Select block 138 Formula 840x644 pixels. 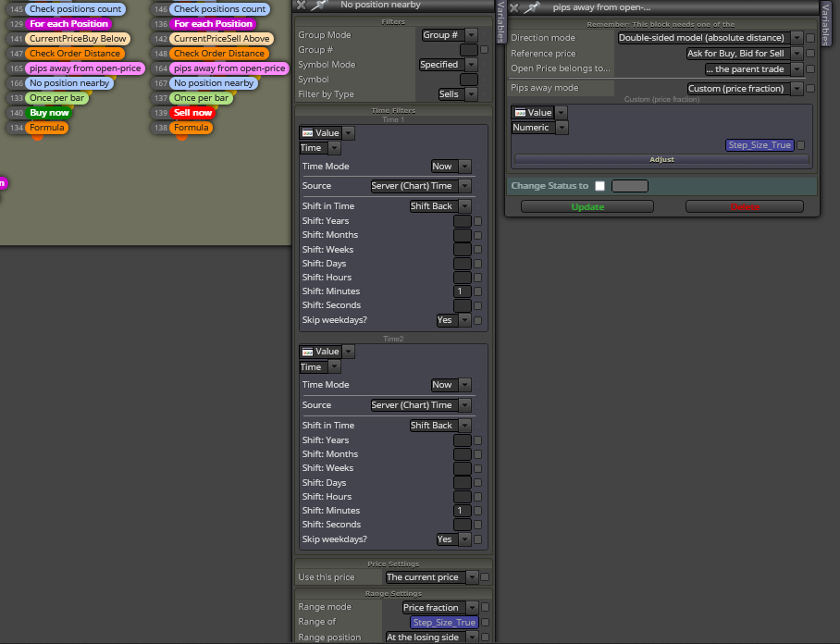191,128
